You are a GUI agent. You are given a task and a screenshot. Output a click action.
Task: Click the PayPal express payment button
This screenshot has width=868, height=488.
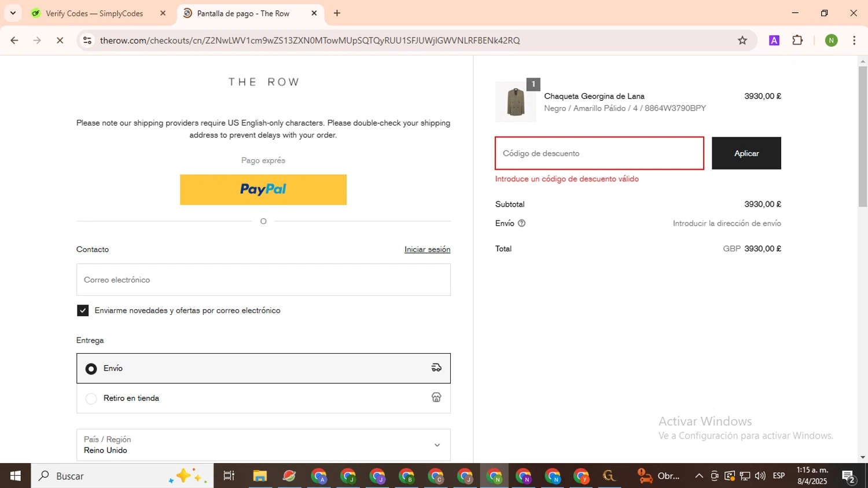click(263, 189)
